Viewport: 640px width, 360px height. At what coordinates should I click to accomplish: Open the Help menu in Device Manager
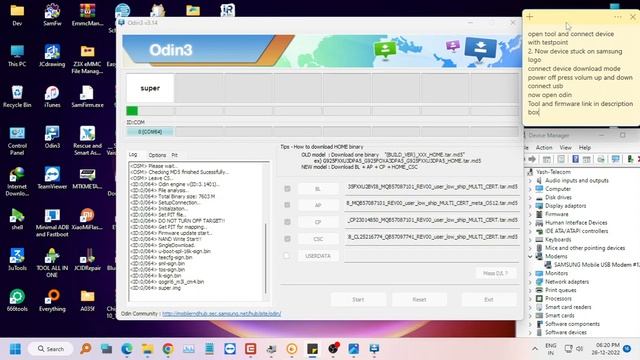coord(584,147)
